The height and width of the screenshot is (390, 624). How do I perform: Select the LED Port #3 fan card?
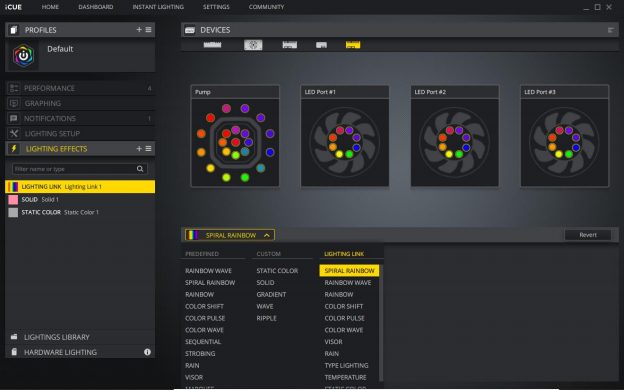564,136
